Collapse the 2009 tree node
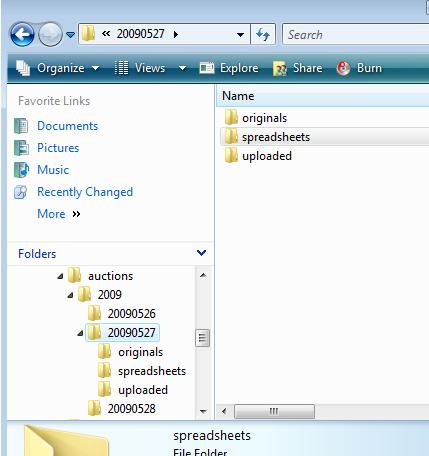 (x=70, y=295)
